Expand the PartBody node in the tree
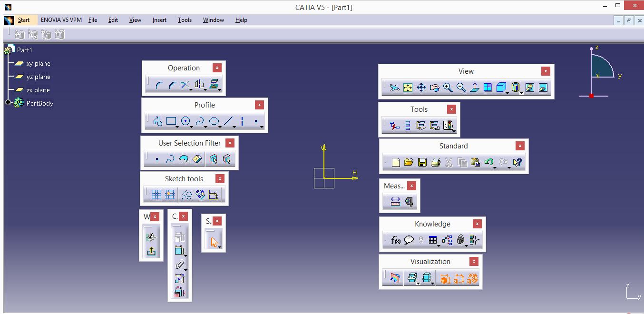 [x=7, y=103]
